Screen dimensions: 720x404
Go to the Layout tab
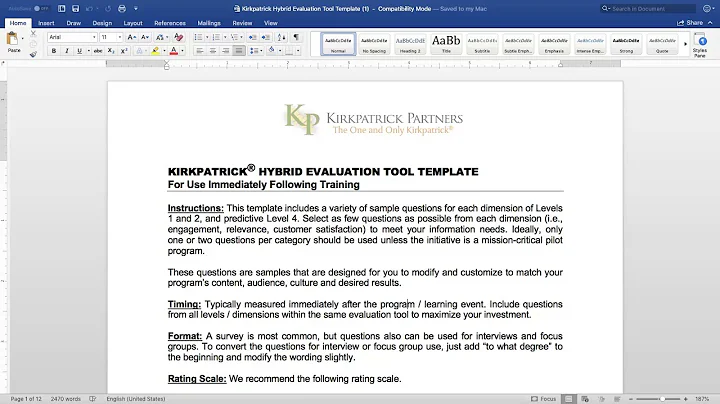click(133, 23)
